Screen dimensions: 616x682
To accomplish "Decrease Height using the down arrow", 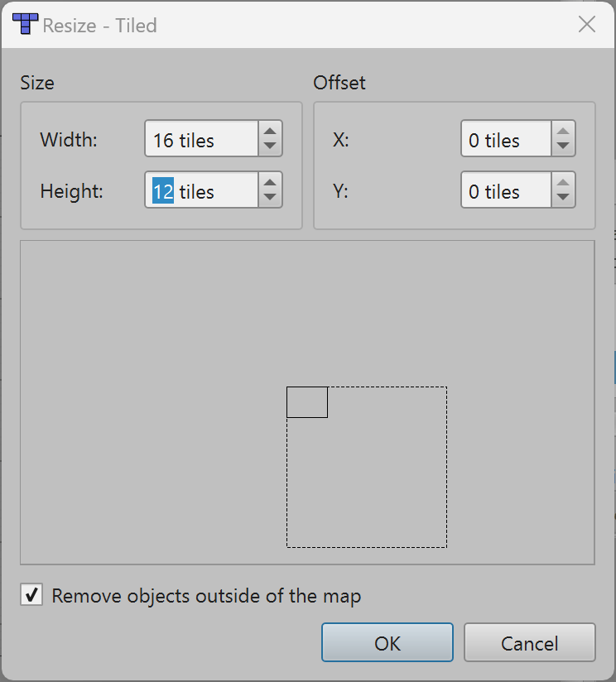I will point(270,199).
